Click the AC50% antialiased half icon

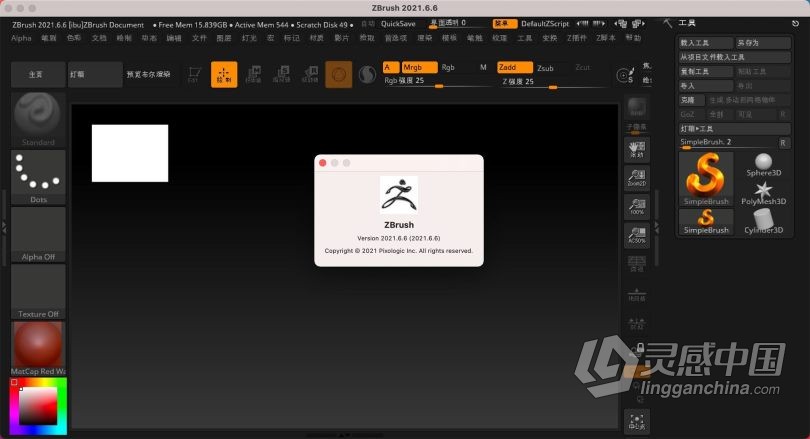coord(636,235)
